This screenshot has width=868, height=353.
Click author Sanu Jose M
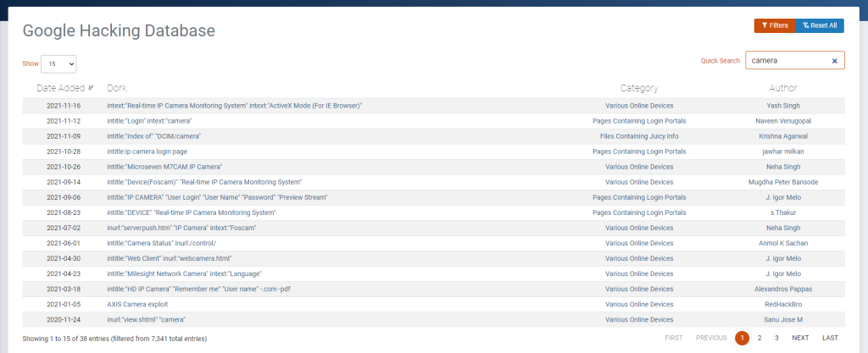click(x=782, y=319)
